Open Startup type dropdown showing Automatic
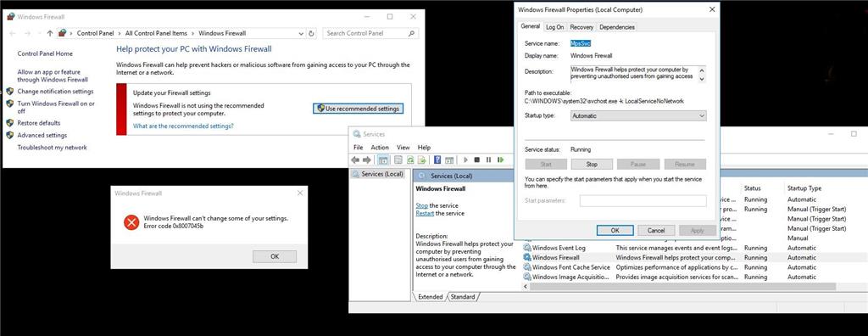Viewport: 868px width, 336px height. pos(638,116)
